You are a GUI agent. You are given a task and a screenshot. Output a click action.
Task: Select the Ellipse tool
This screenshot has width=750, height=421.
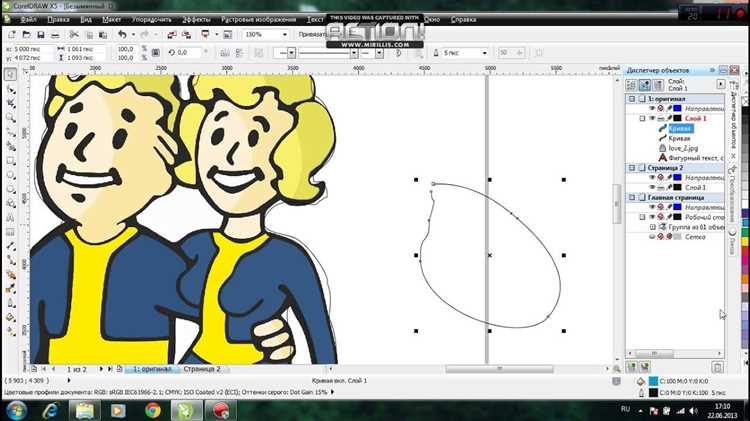click(11, 175)
